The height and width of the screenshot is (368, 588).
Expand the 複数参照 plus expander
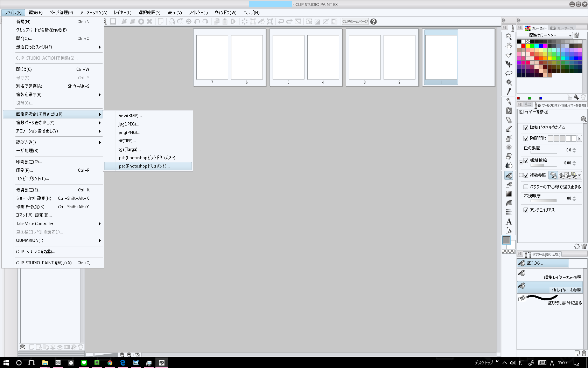[x=521, y=175]
